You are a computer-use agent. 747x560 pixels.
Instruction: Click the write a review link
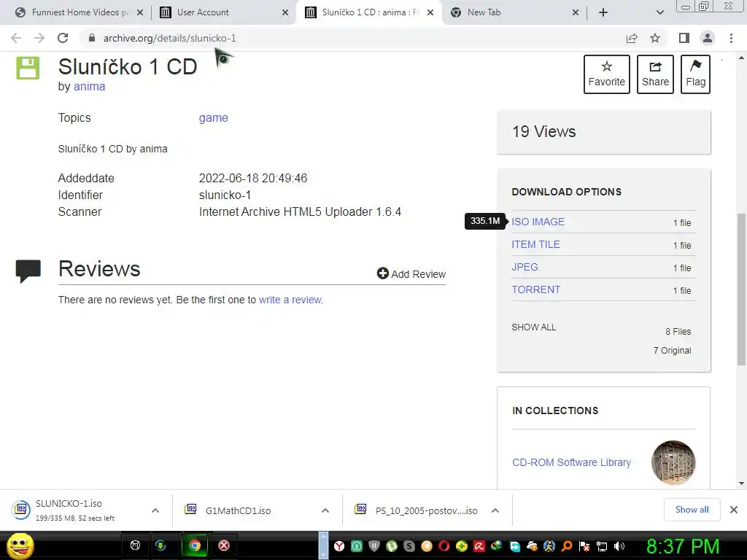pos(290,300)
